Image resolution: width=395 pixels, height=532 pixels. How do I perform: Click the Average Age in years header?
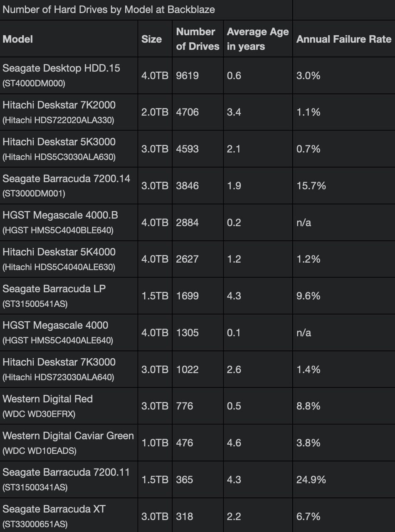[x=258, y=39]
